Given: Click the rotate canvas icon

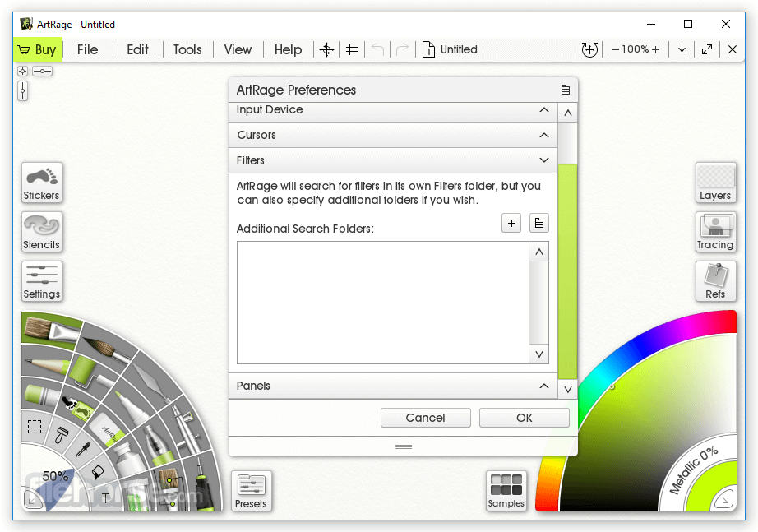Looking at the screenshot, I should [589, 49].
